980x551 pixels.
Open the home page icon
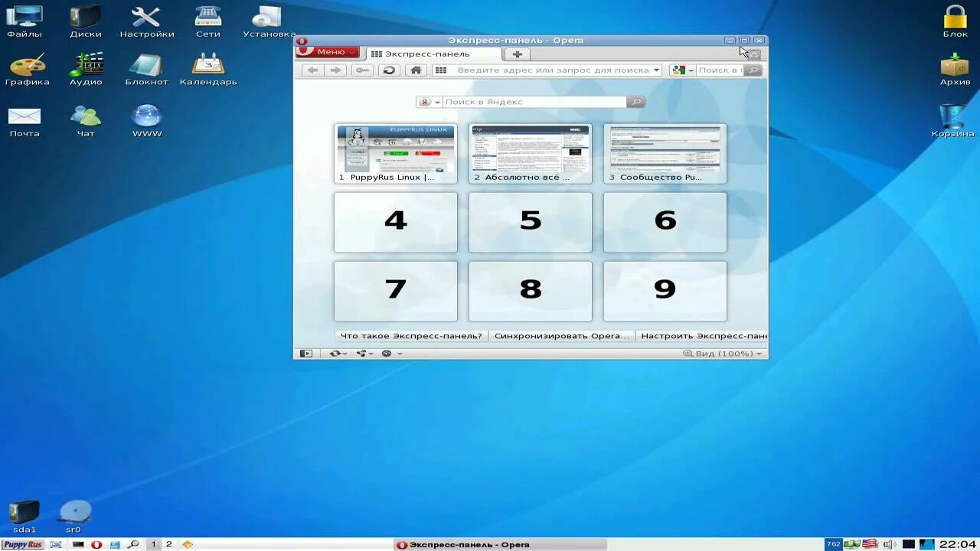[416, 70]
